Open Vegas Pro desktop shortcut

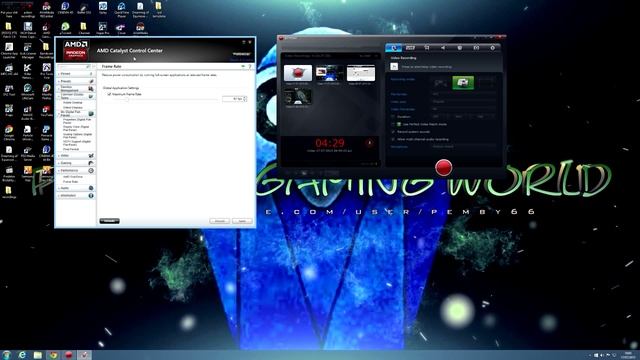click(x=102, y=29)
